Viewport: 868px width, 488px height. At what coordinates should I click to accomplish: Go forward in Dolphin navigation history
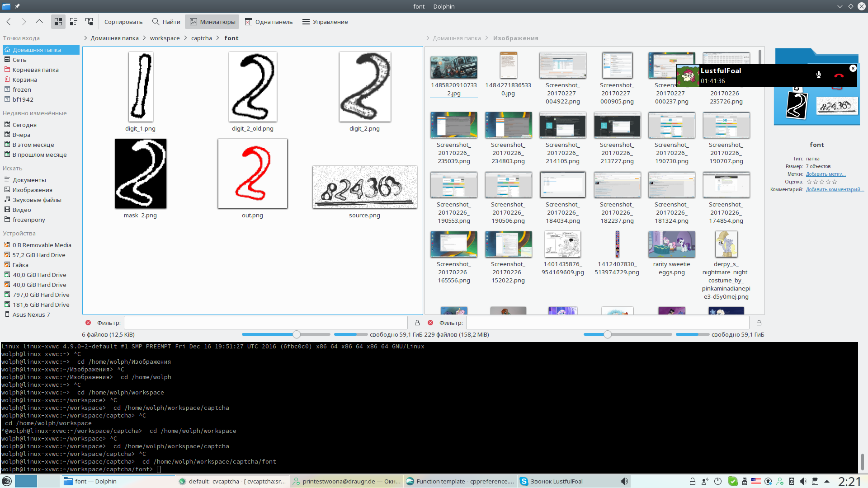point(24,22)
